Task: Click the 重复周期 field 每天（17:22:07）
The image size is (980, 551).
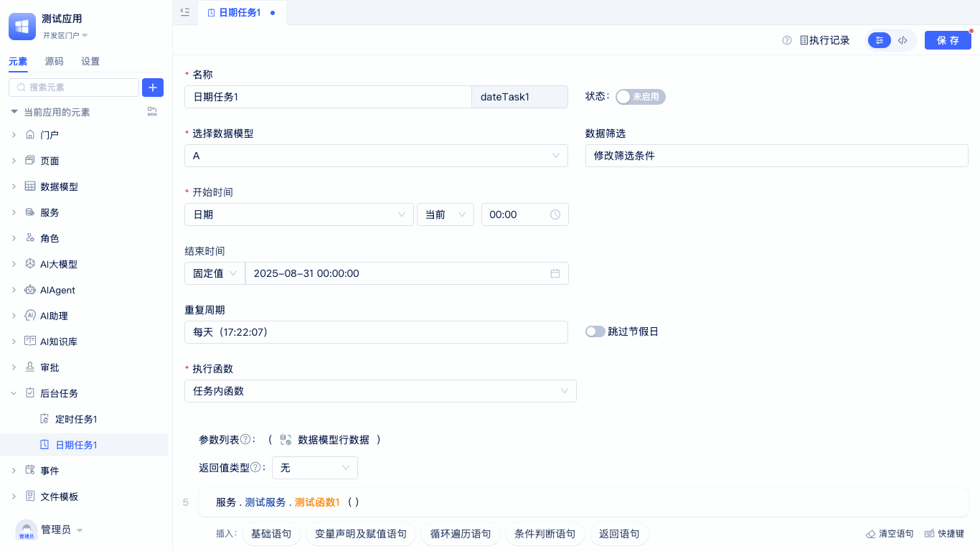Action: coord(376,332)
